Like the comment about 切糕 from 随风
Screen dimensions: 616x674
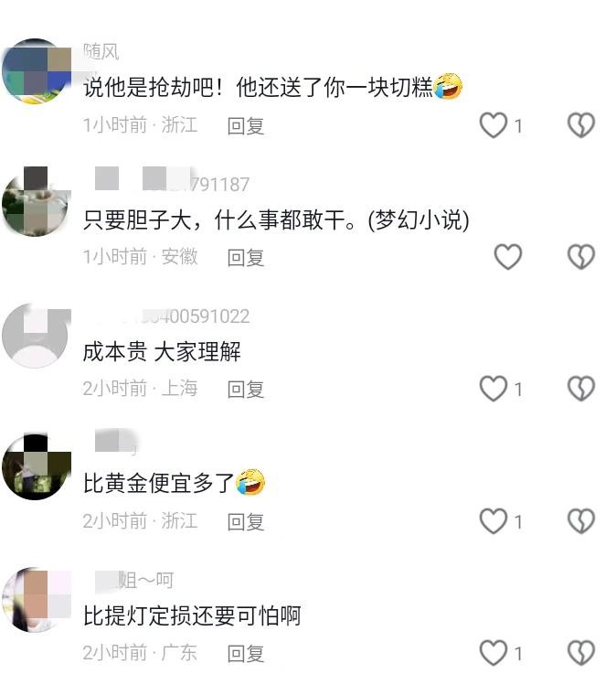click(x=494, y=125)
